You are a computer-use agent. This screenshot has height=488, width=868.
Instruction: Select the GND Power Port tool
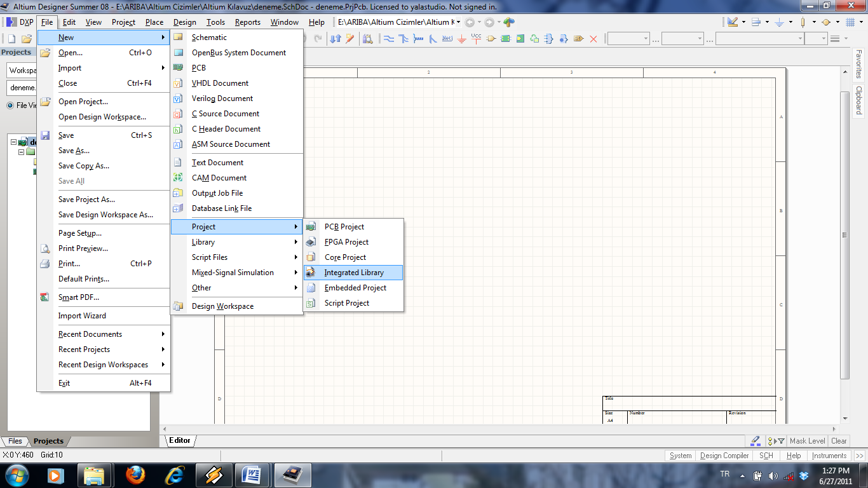462,39
